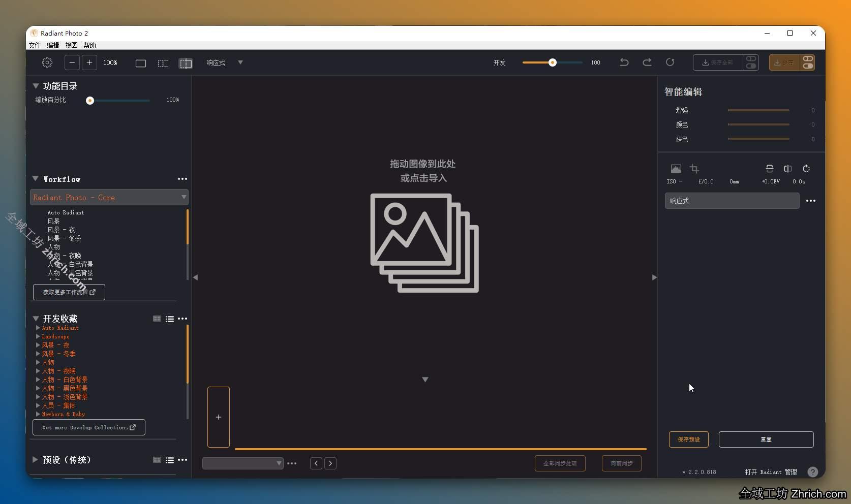This screenshot has height=504, width=851.
Task: Click the 肤色 slider track
Action: [x=759, y=139]
